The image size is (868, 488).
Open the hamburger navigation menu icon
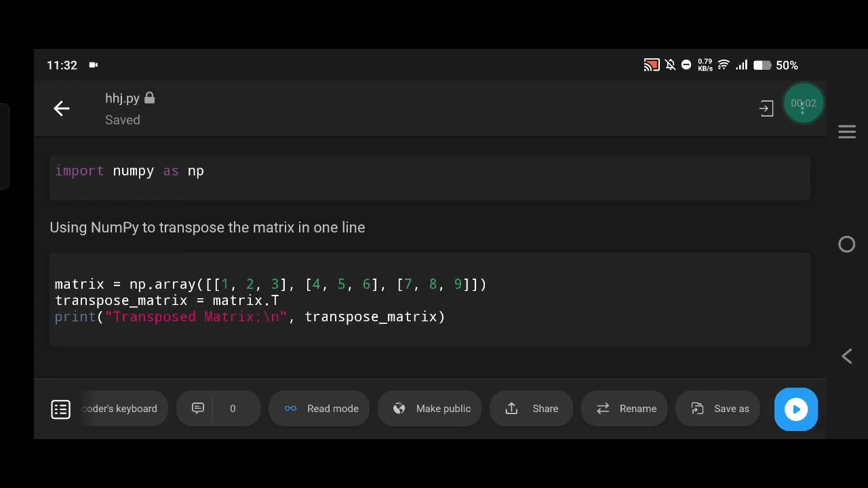pyautogui.click(x=847, y=131)
